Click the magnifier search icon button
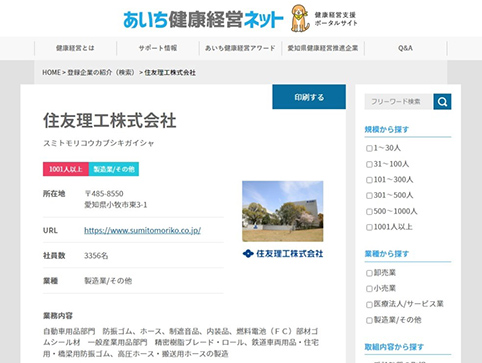482x363 pixels. (442, 102)
